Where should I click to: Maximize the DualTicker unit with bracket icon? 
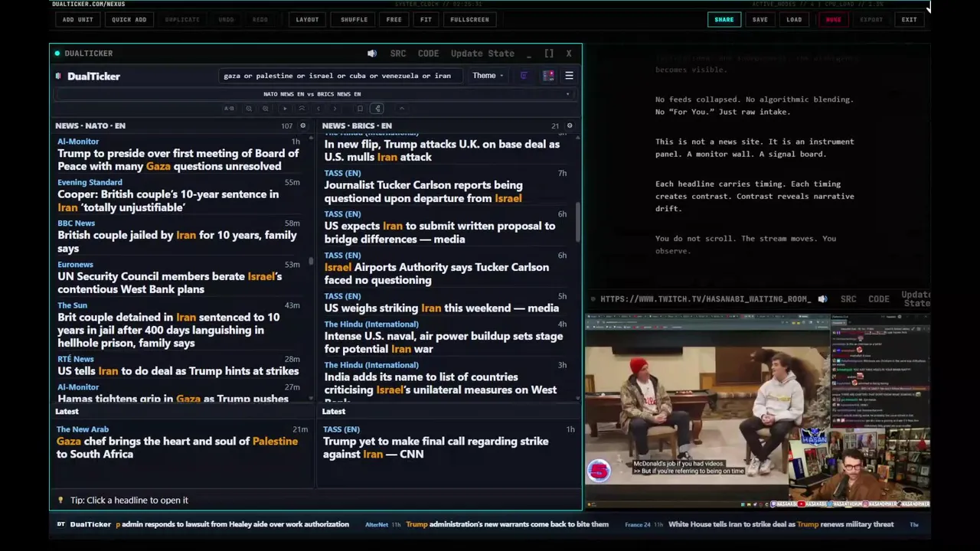click(x=549, y=54)
